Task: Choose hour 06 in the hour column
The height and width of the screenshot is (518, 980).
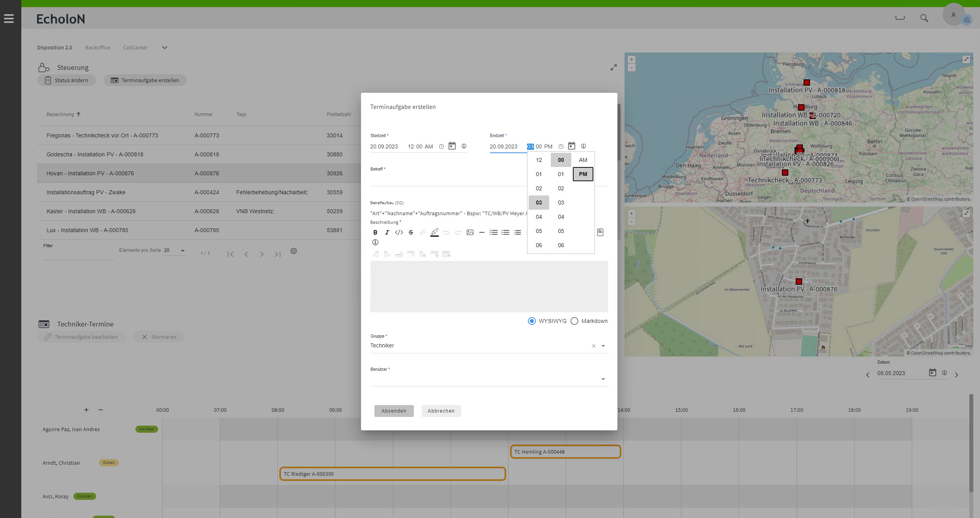Action: click(539, 245)
